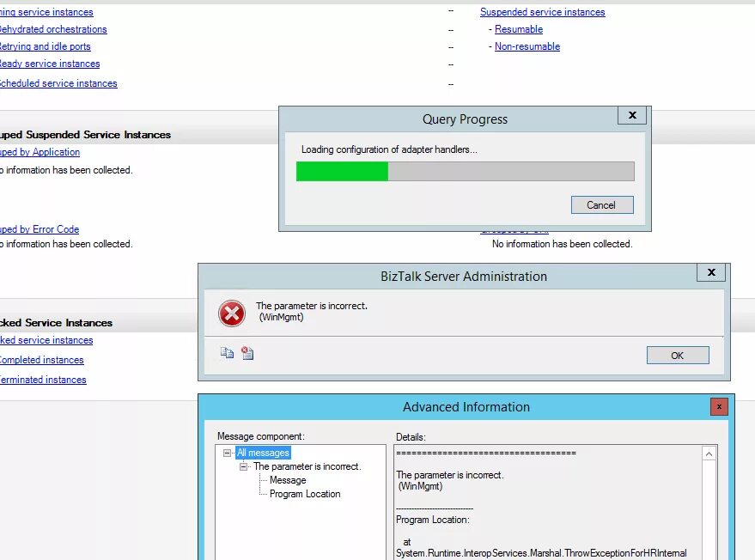Screen dimensions: 755x560
Task: Click 'Tracked Service Instances' section heading
Action: tap(56, 323)
